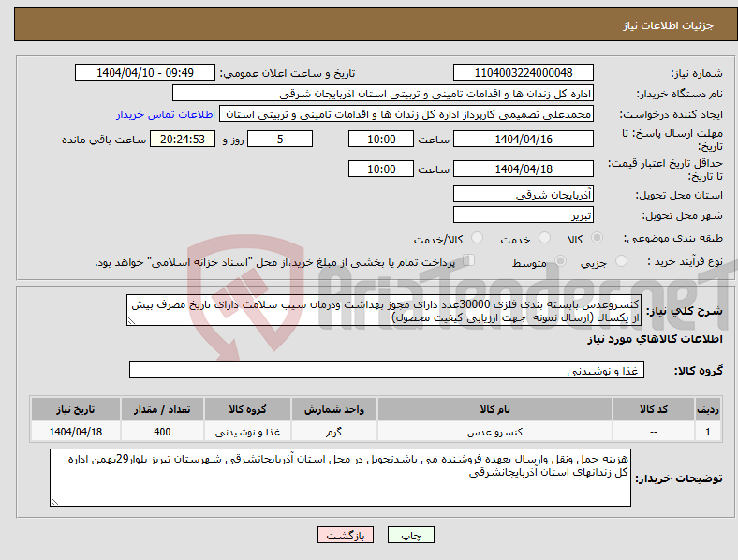Select the متوسط purchase type radio
Viewport: 738px width, 560px height.
(x=560, y=261)
